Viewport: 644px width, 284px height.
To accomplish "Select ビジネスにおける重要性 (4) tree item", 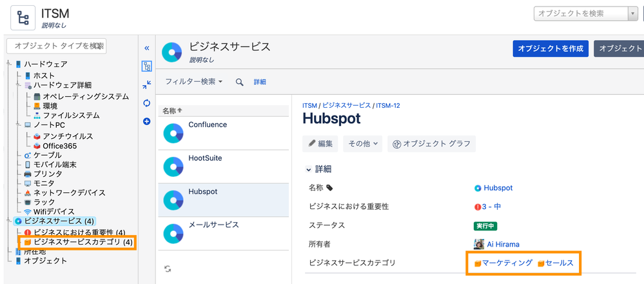I will [79, 232].
